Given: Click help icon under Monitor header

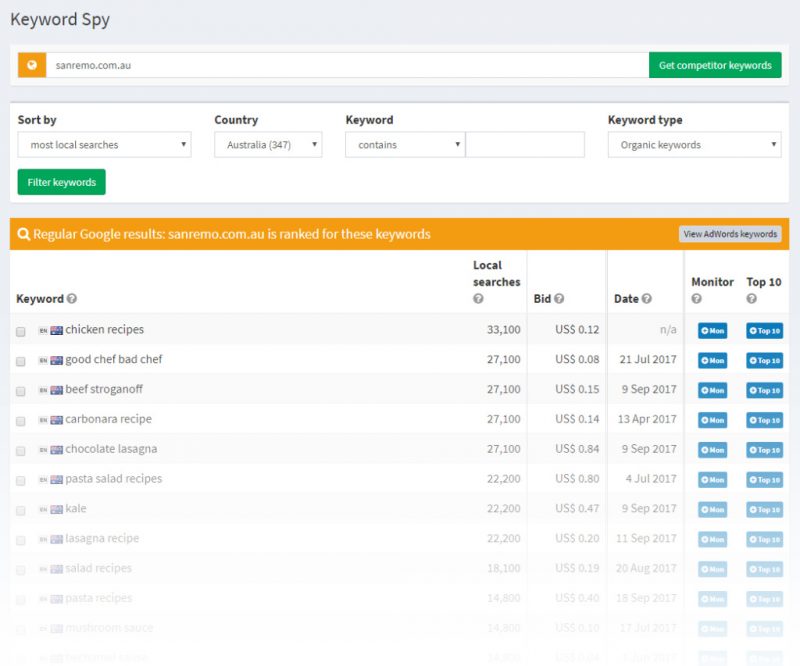Looking at the screenshot, I should [697, 299].
